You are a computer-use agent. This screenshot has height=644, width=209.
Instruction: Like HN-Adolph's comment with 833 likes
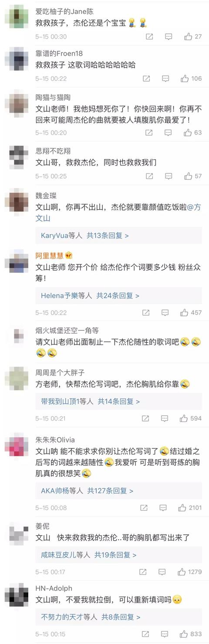click(184, 634)
